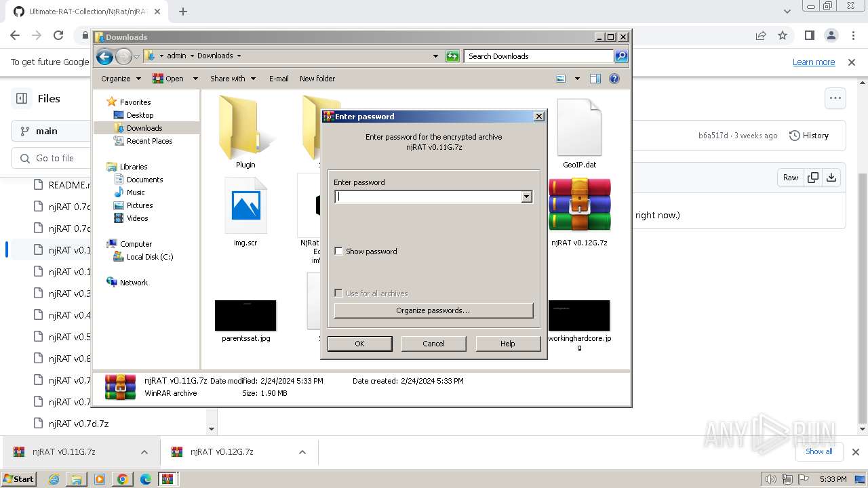The width and height of the screenshot is (868, 488).
Task: Select Favorites in the navigation tree
Action: pyautogui.click(x=135, y=102)
